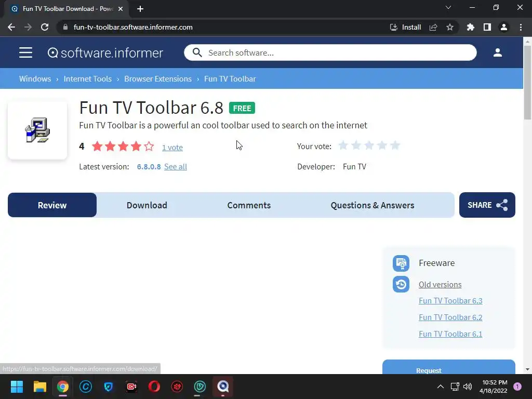Open notification badge in taskbar
532x399 pixels.
click(517, 387)
